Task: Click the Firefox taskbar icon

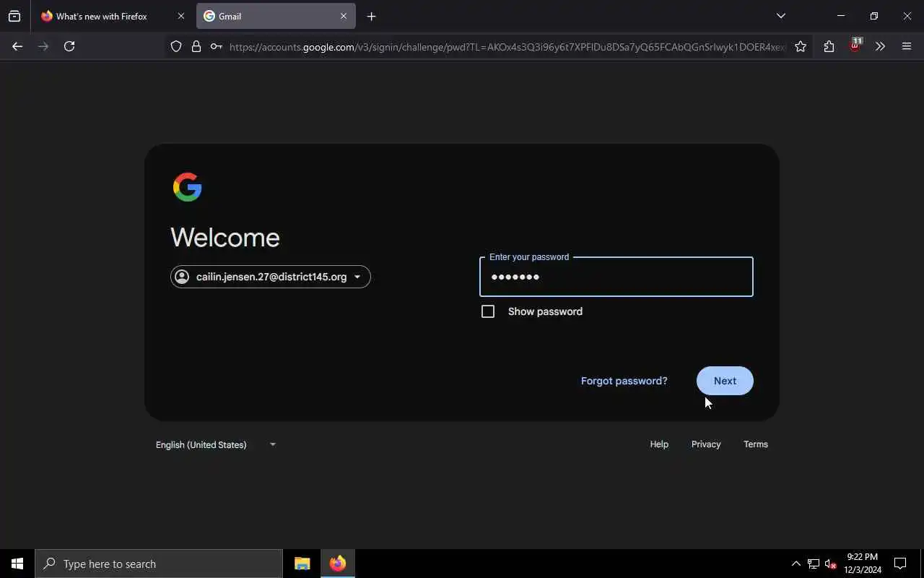Action: tap(338, 564)
